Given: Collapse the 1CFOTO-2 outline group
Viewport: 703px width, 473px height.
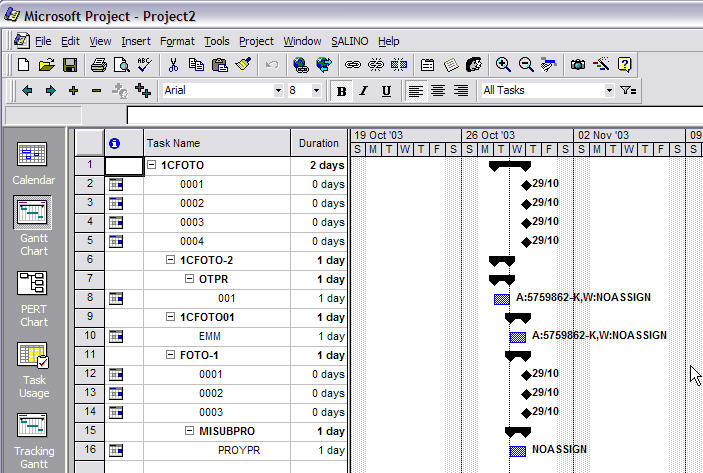Looking at the screenshot, I should (170, 260).
